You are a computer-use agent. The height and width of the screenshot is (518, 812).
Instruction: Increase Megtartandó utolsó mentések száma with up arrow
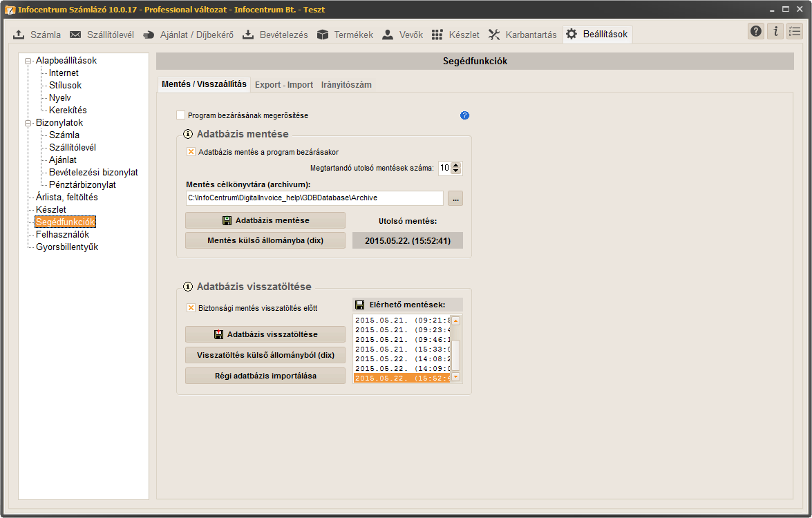pyautogui.click(x=456, y=165)
